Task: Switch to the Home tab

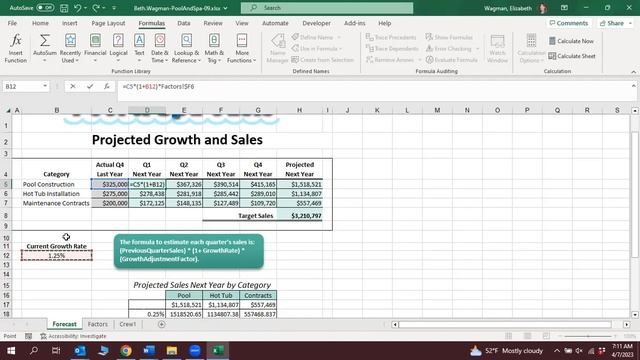Action: tap(40, 23)
